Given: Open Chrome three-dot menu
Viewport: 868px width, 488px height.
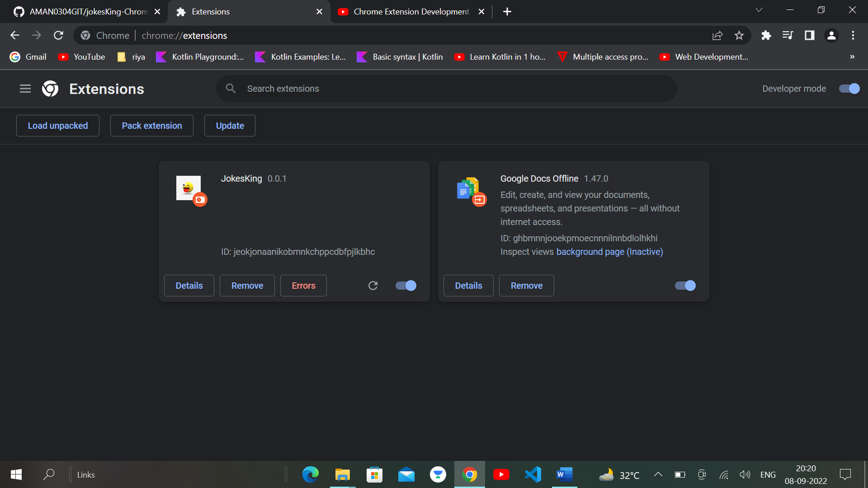Looking at the screenshot, I should (x=853, y=35).
